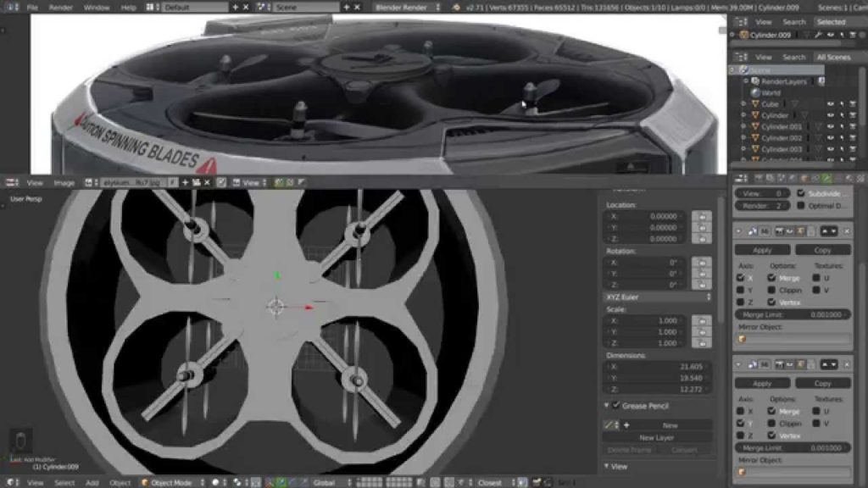Adjust the second Merge Limit slider
868x488 pixels.
(x=793, y=448)
